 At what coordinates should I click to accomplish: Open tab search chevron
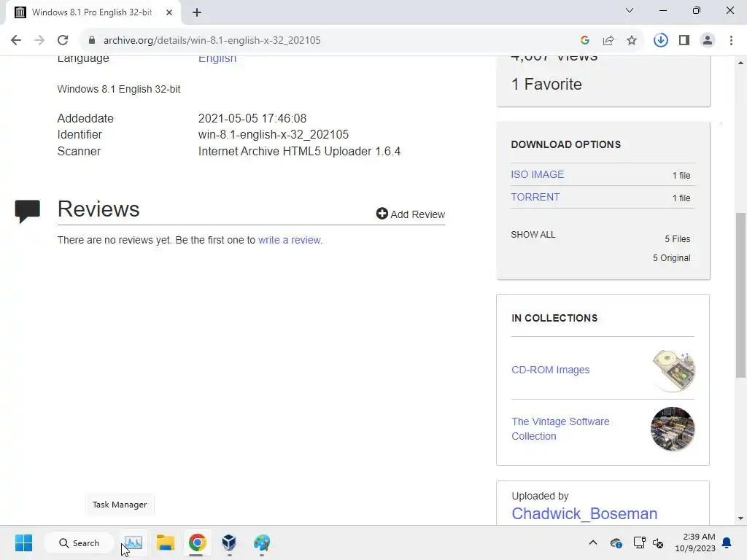tap(630, 10)
